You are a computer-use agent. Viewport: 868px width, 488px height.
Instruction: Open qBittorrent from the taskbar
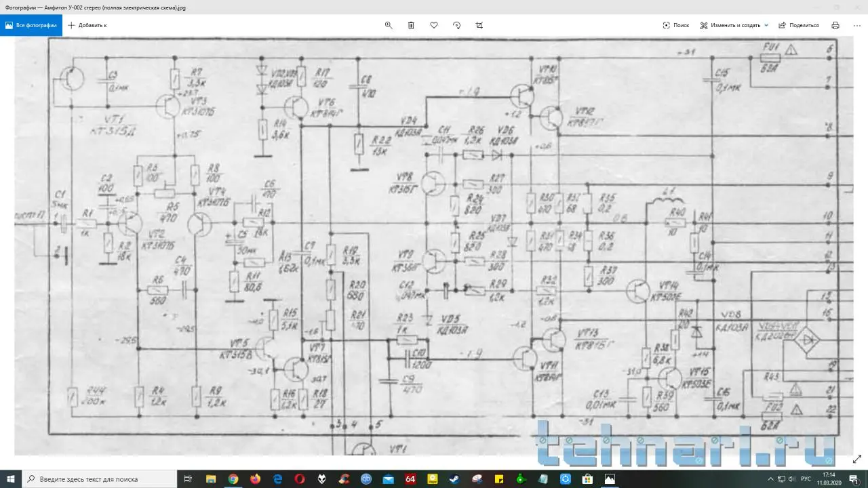click(366, 479)
